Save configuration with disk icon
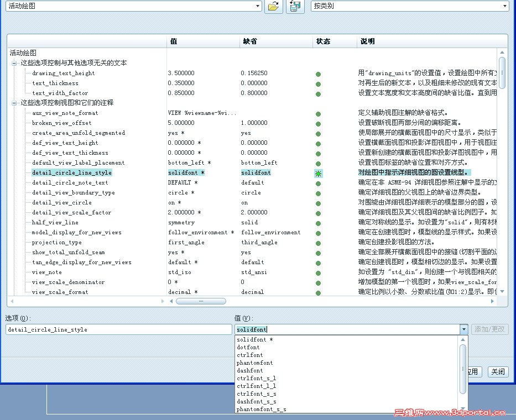Image resolution: width=516 pixels, height=420 pixels. (x=295, y=6)
